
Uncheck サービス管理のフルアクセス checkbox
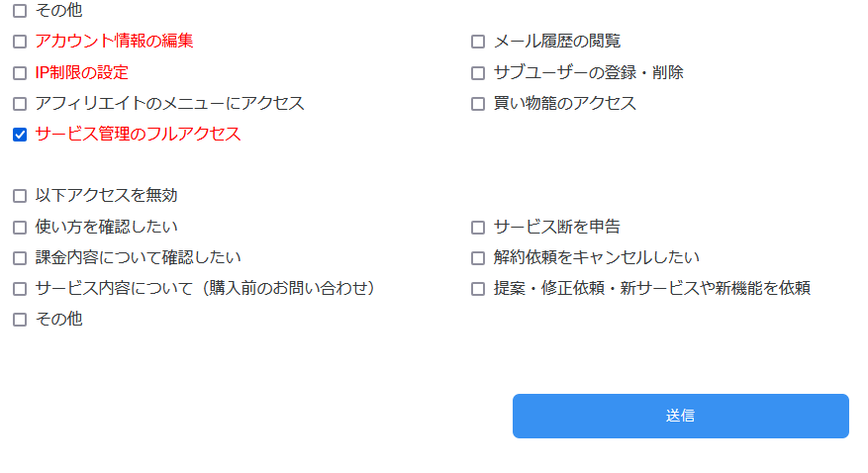(20, 135)
